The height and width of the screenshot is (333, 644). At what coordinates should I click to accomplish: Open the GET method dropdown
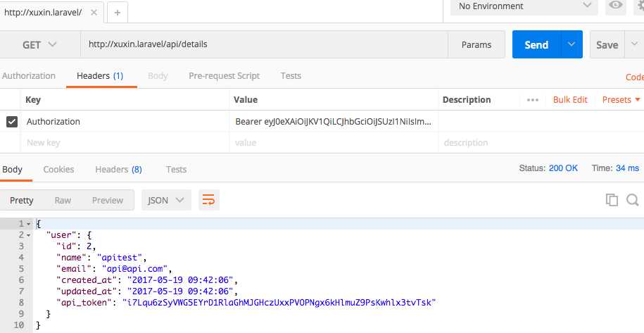40,44
